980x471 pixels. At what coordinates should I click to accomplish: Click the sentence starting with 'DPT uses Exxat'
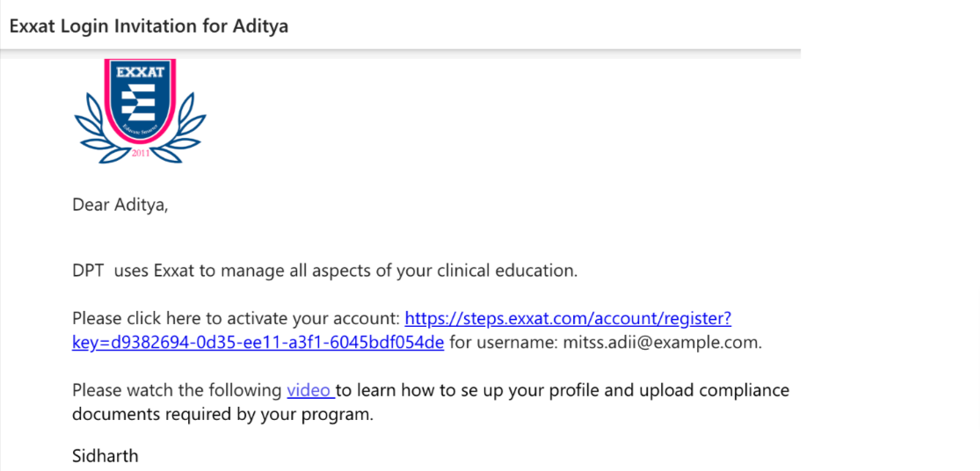[x=324, y=271]
